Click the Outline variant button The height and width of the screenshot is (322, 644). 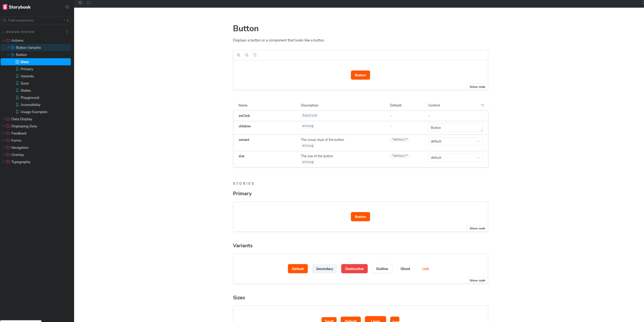click(382, 269)
